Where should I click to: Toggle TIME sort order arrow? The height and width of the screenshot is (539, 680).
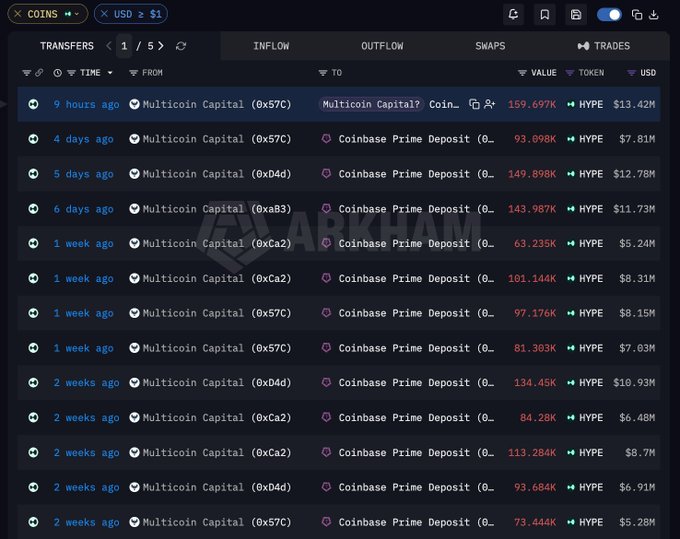[x=110, y=72]
